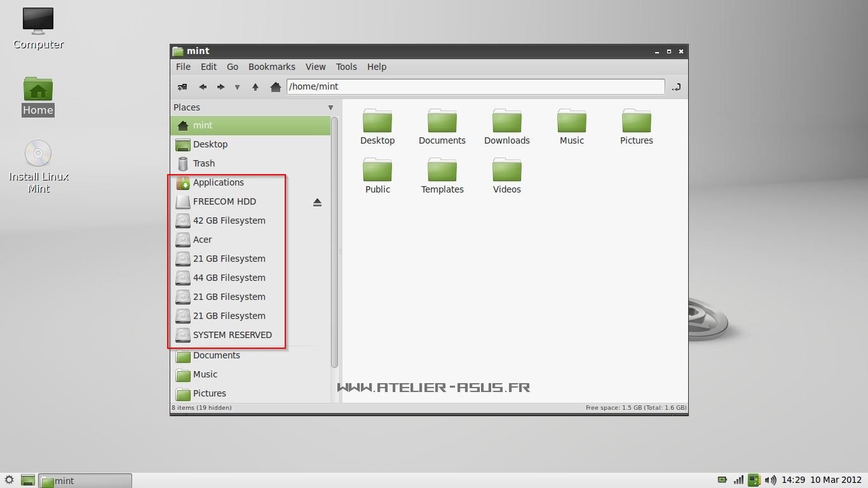Go up to the parent folder
This screenshot has height=488, width=868.
(255, 87)
